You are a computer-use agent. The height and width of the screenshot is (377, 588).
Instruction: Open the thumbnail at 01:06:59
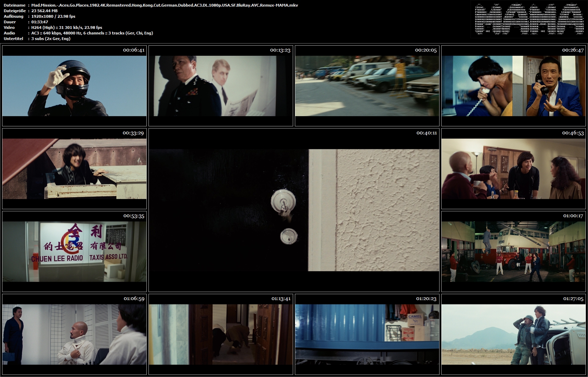[74, 334]
